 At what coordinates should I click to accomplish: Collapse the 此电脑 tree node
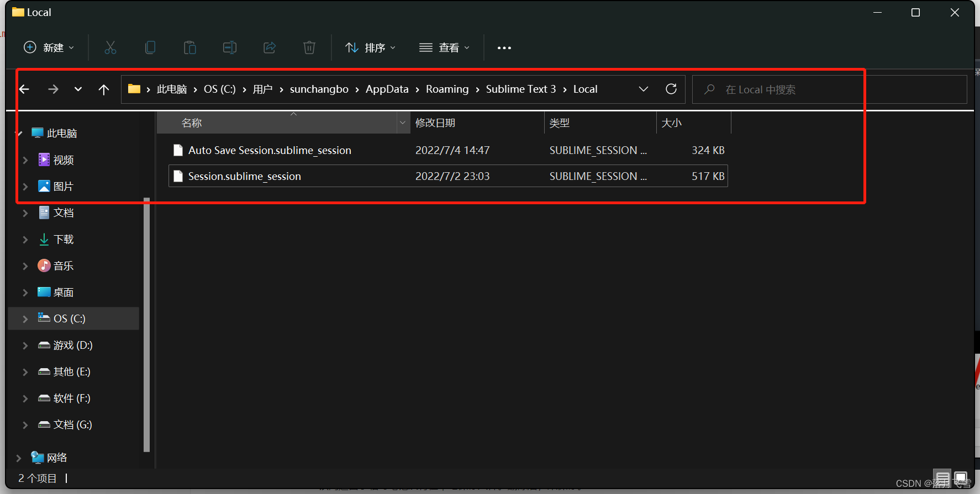click(x=19, y=133)
